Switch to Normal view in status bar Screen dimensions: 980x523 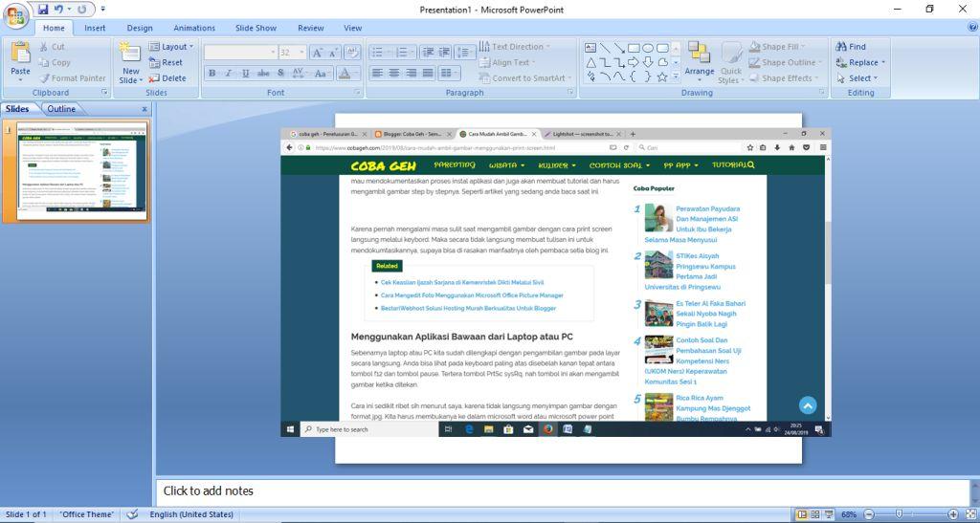tap(802, 515)
